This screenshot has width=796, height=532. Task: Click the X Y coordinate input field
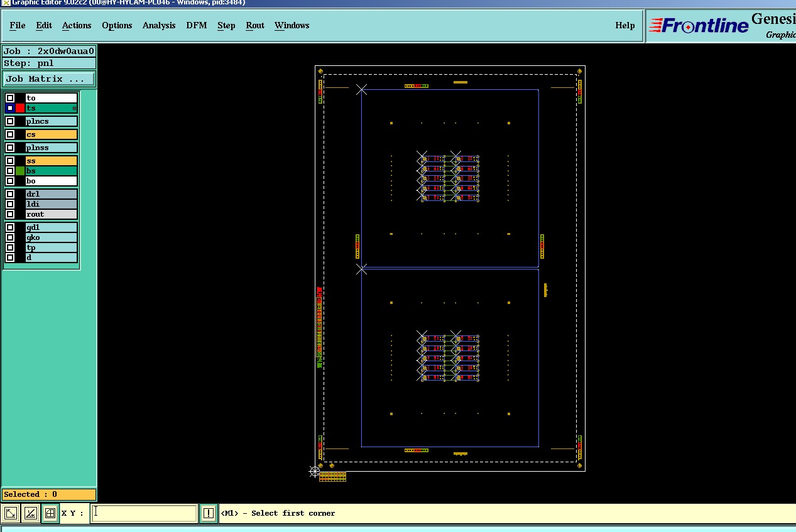point(144,513)
